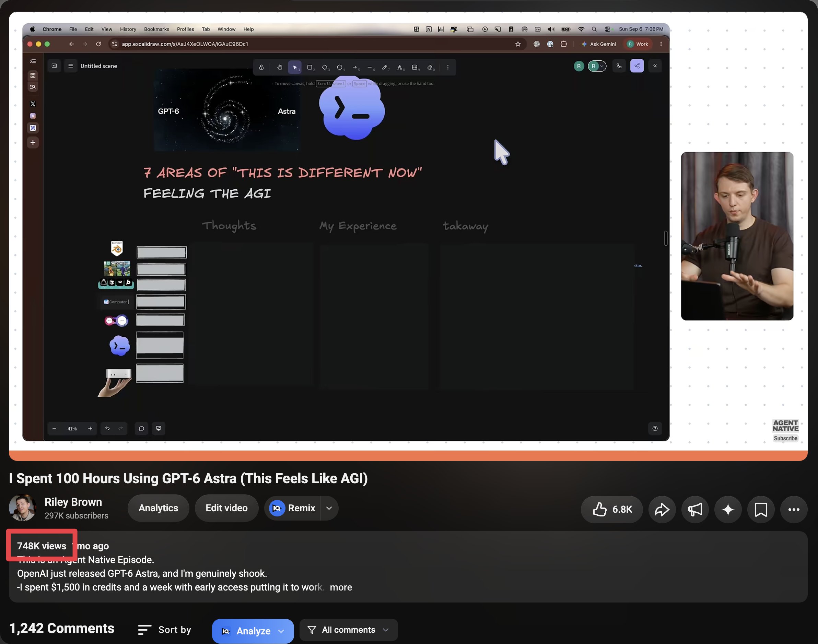Open Riley Brown channel name link
This screenshot has height=644, width=818.
click(73, 502)
